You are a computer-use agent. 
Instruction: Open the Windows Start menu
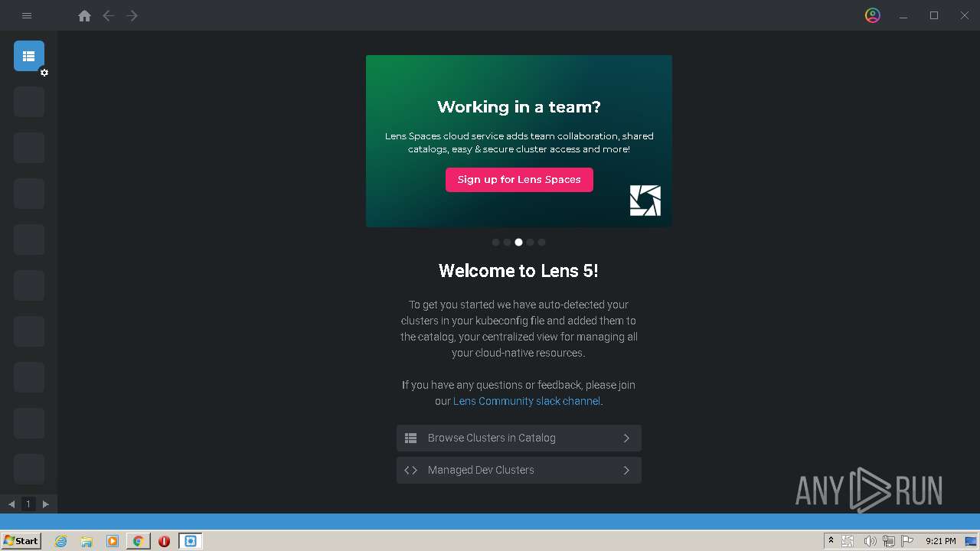coord(21,541)
